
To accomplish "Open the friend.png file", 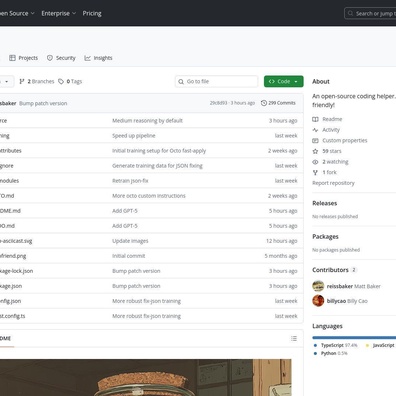I will point(13,256).
